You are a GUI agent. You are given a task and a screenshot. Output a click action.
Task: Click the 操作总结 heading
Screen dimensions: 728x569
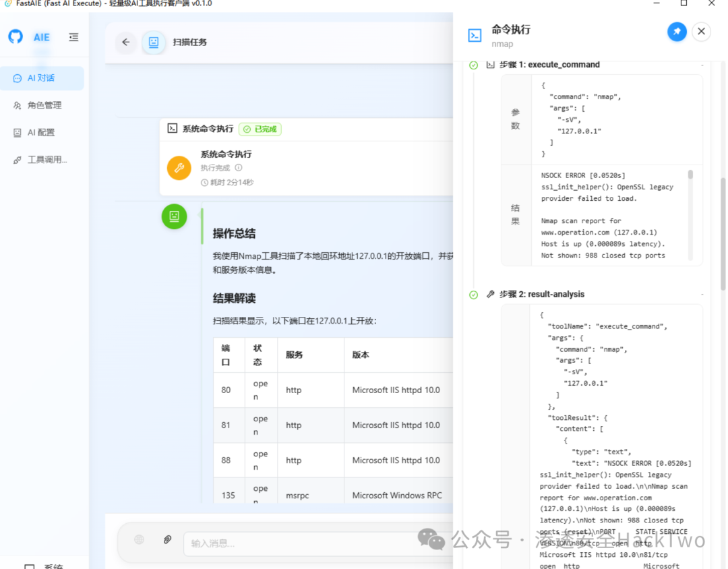click(x=234, y=234)
